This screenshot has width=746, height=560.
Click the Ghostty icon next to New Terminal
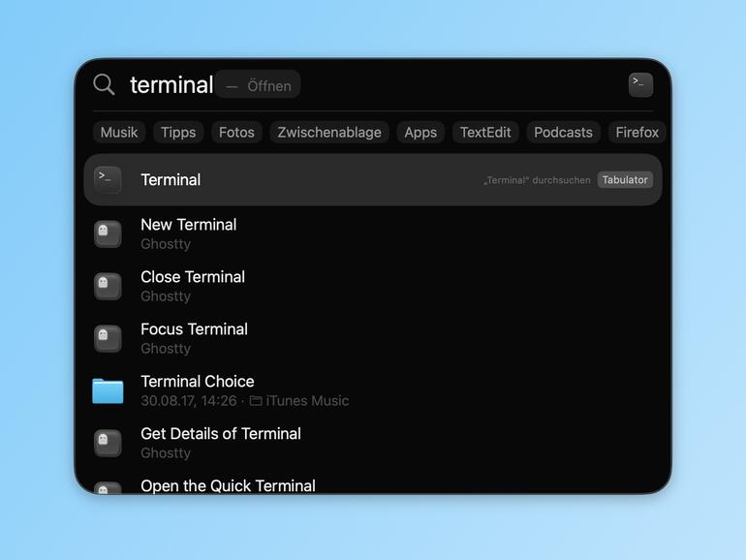108,233
